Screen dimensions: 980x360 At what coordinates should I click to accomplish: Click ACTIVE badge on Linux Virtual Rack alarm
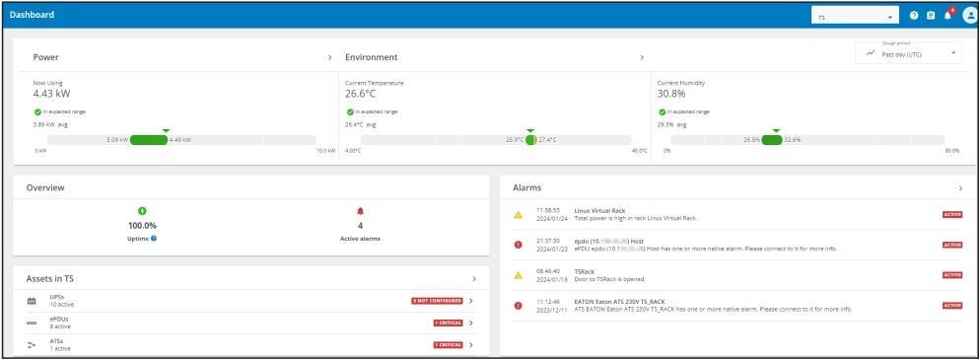pos(951,214)
